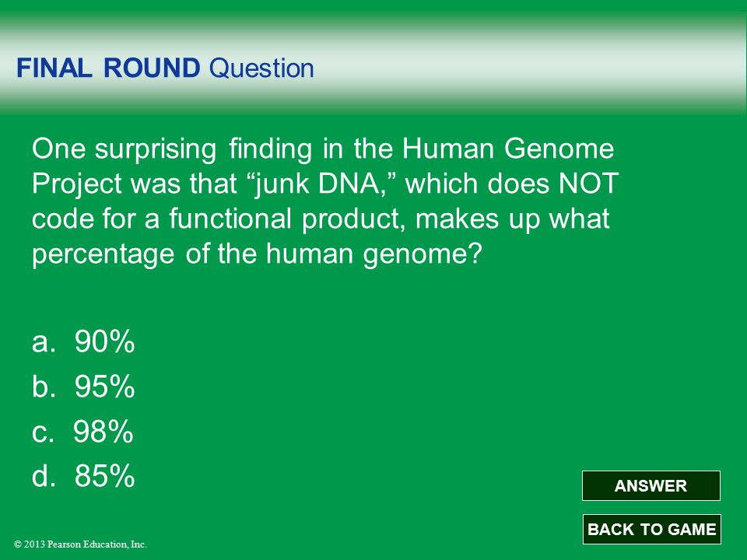747x560 pixels.
Task: Click the BACK TO GAME button
Action: pyautogui.click(x=652, y=529)
